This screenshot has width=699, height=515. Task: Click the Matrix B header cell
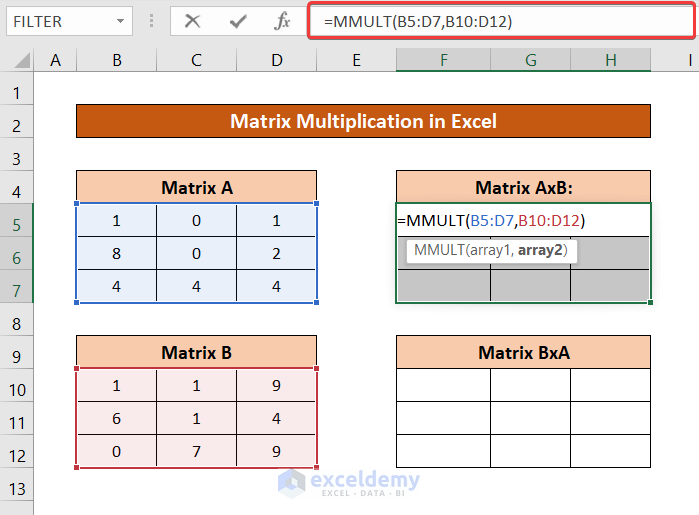pyautogui.click(x=197, y=352)
